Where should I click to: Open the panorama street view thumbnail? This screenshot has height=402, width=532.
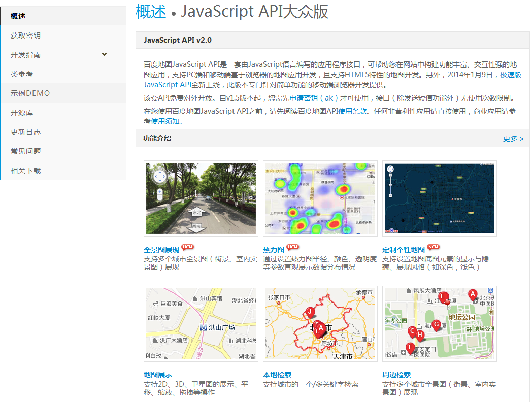tap(201, 198)
